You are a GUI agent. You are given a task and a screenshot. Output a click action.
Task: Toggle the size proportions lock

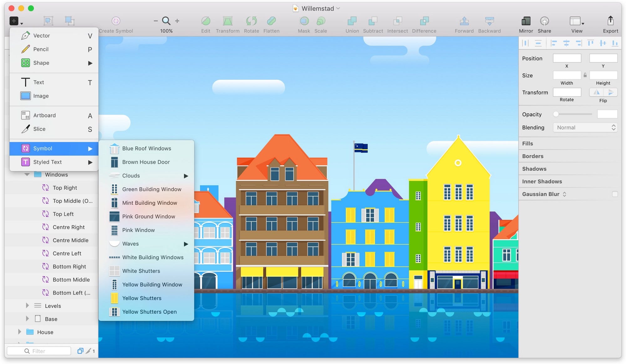585,75
